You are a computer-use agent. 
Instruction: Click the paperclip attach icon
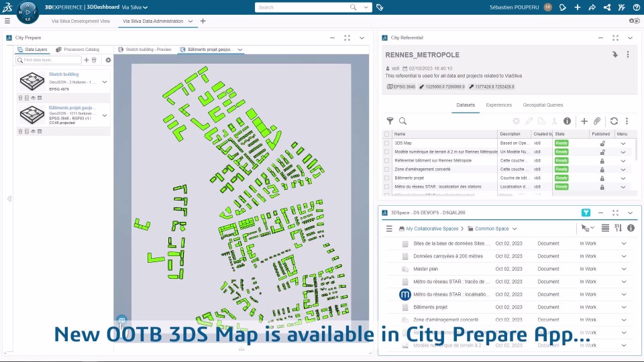pos(597,121)
